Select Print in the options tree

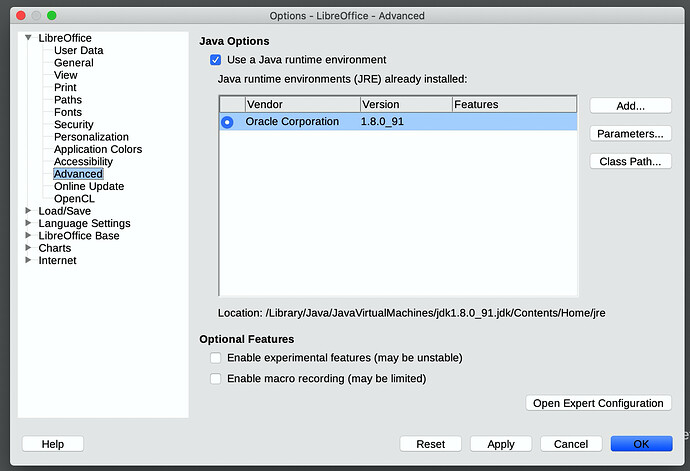tap(65, 87)
